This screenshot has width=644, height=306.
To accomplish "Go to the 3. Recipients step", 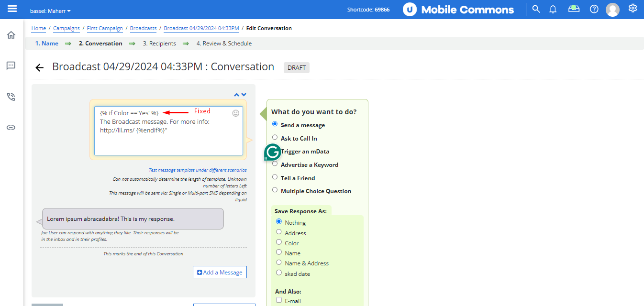I will 159,44.
